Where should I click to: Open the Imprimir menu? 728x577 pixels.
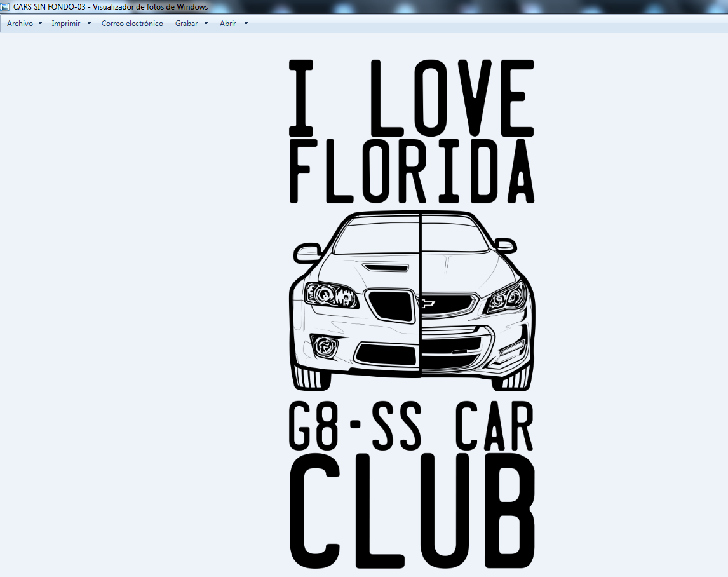tap(66, 23)
